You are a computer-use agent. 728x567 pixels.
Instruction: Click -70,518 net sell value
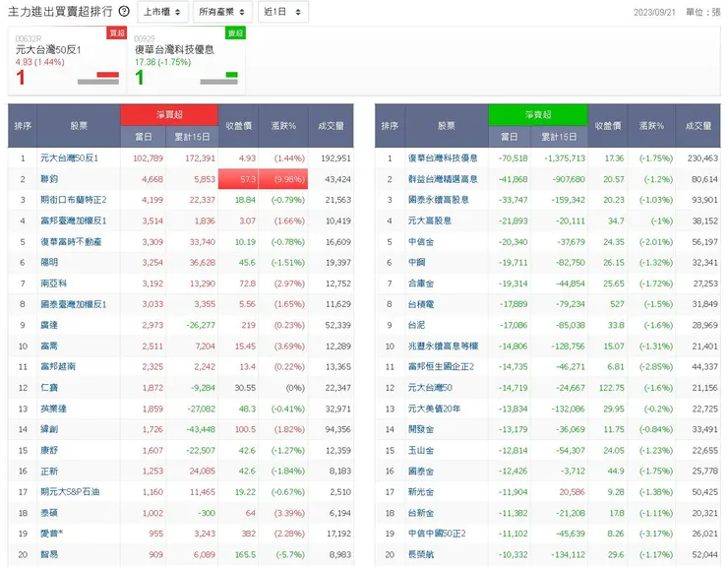coord(513,158)
